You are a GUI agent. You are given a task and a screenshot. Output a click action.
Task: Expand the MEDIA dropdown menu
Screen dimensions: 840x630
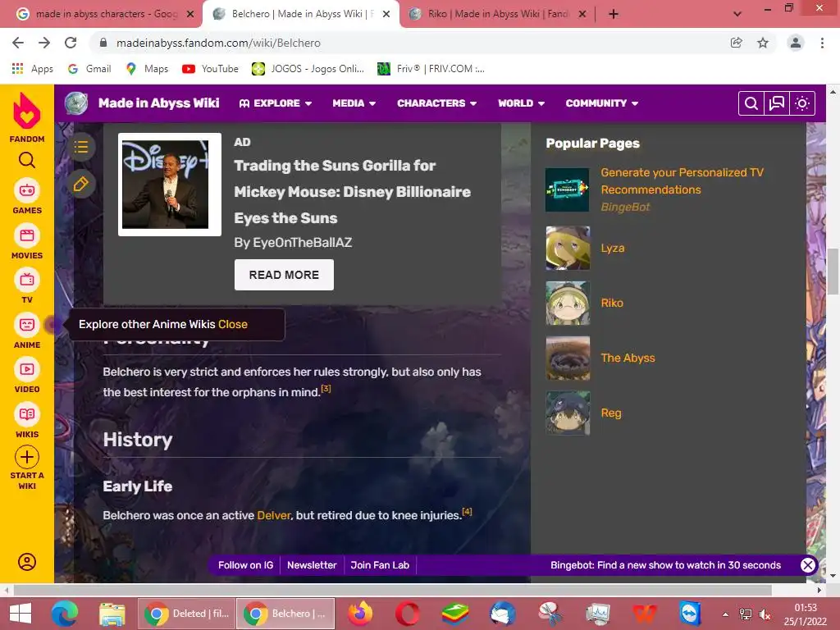point(354,103)
